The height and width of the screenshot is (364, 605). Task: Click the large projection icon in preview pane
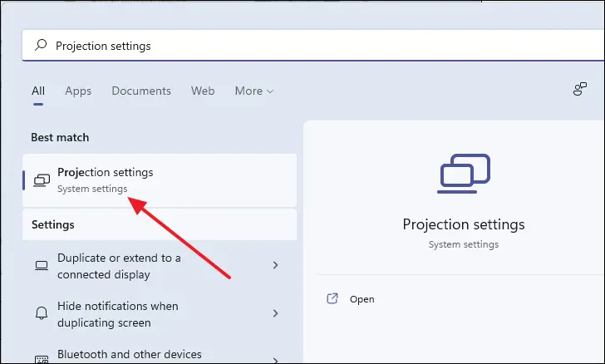464,174
